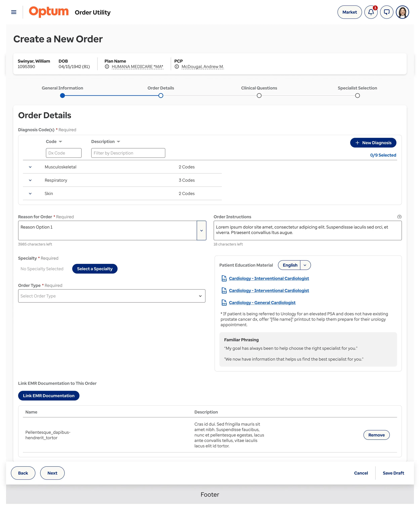Open the Order Instructions help icon
Viewport: 420px width, 527px height.
(399, 217)
